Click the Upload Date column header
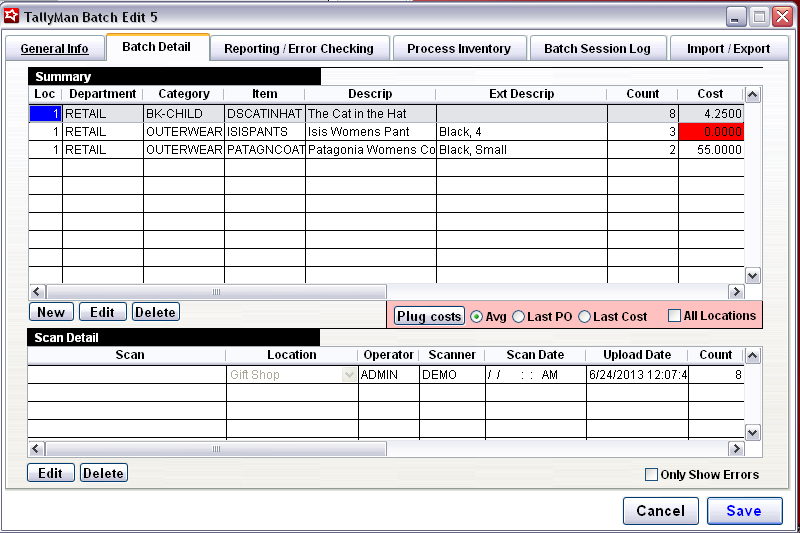800x533 pixels. pyautogui.click(x=637, y=355)
